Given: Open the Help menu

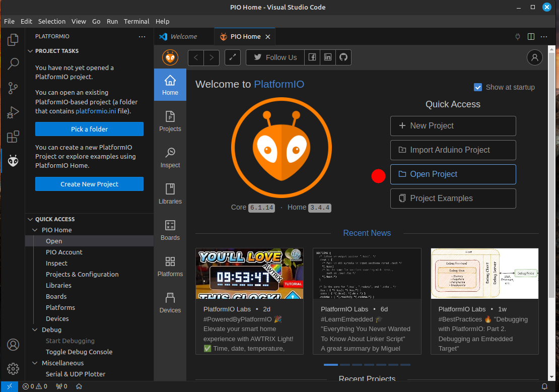Looking at the screenshot, I should pyautogui.click(x=162, y=21).
